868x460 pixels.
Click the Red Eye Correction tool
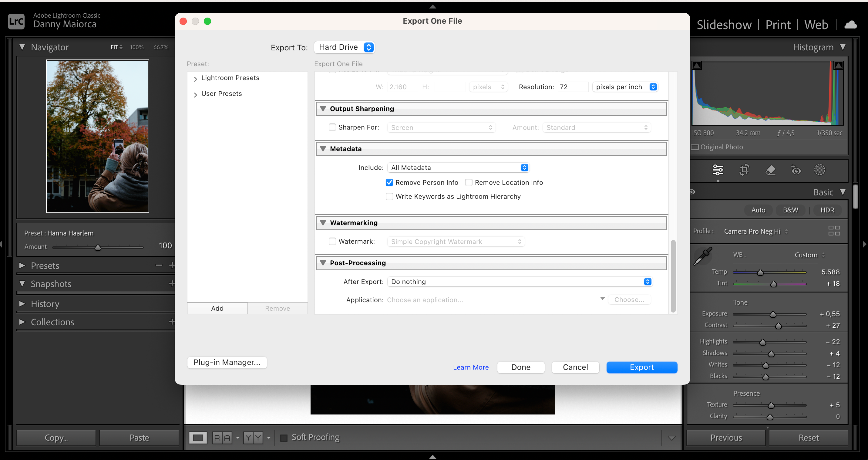point(796,170)
